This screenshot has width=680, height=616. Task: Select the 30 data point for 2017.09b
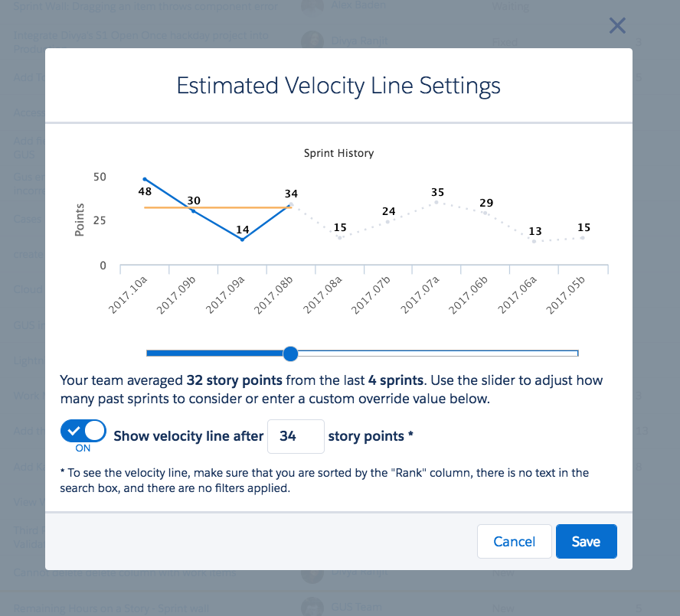click(x=194, y=211)
